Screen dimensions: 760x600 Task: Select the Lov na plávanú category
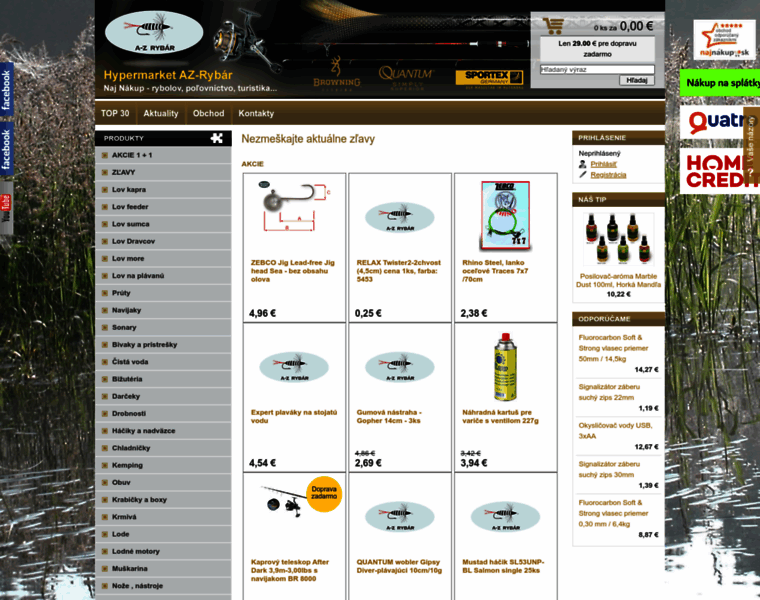163,275
